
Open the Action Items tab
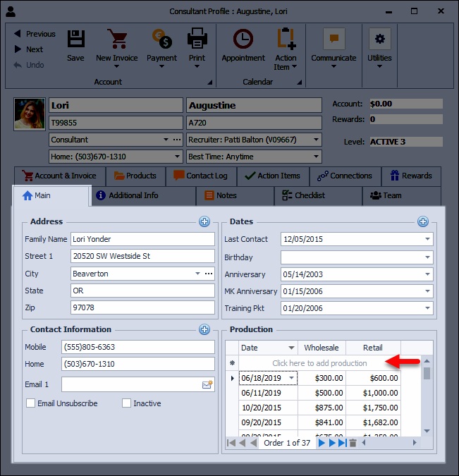pyautogui.click(x=273, y=176)
